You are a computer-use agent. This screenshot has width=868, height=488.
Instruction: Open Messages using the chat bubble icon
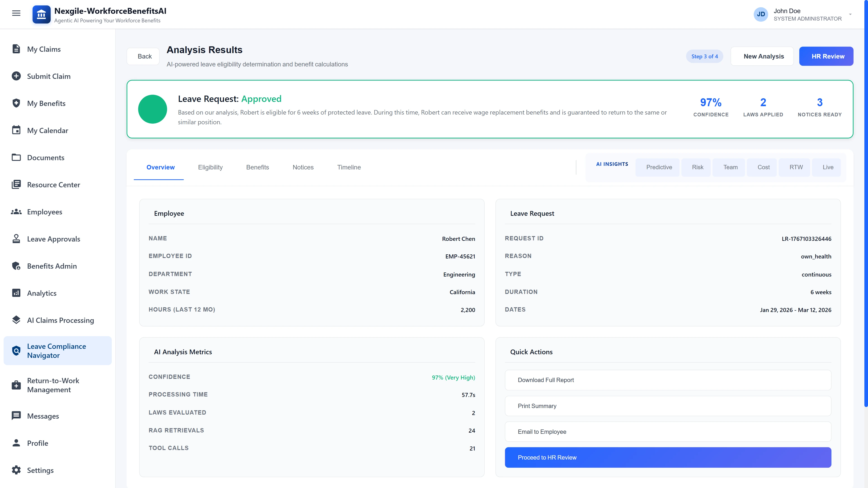coord(17,416)
